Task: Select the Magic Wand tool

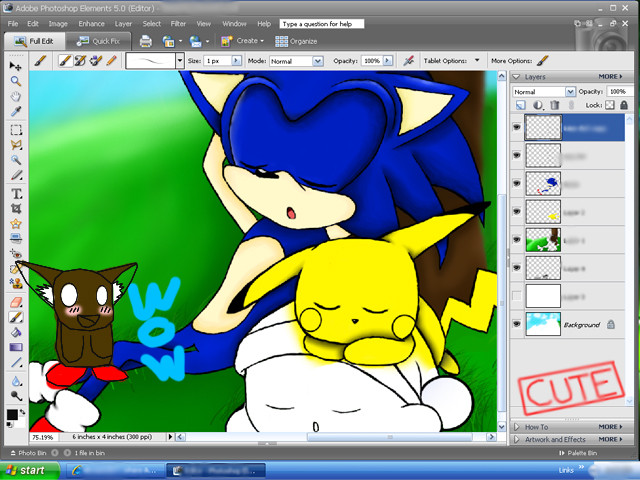Action: (x=16, y=160)
